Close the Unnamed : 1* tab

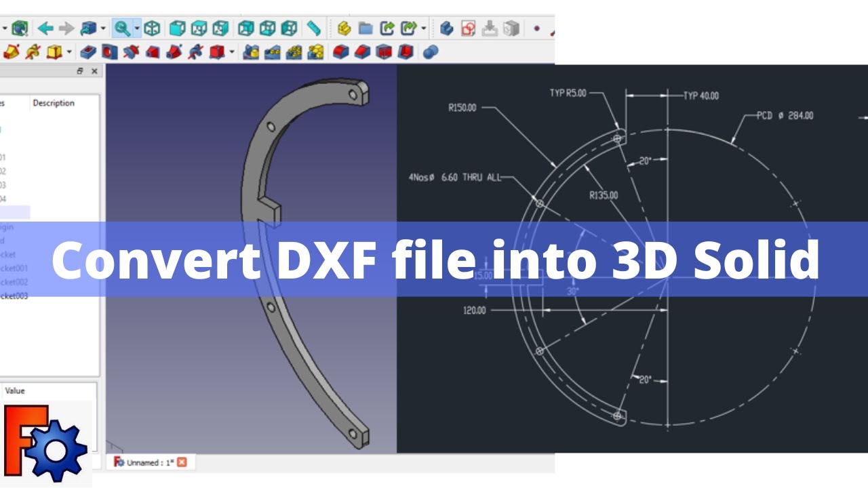click(x=182, y=462)
